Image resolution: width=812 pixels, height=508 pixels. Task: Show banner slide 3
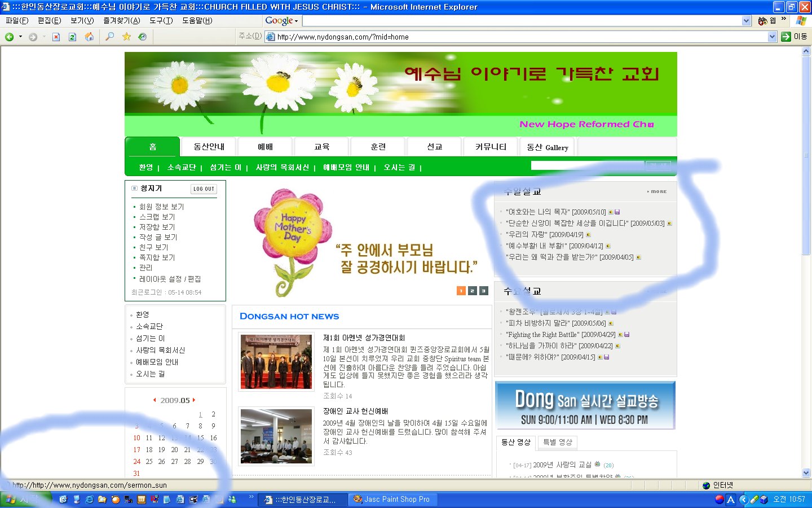(484, 291)
